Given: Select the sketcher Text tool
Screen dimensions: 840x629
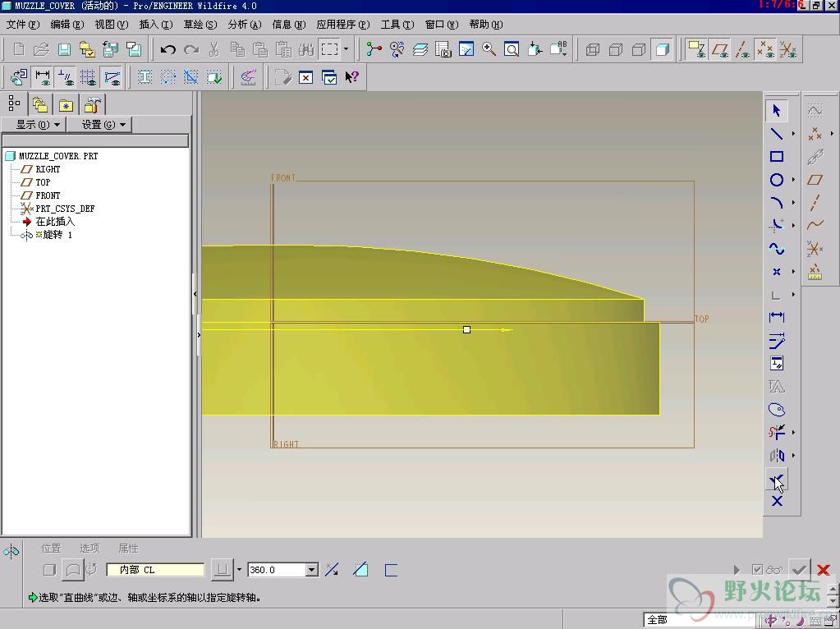Looking at the screenshot, I should pos(776,386).
